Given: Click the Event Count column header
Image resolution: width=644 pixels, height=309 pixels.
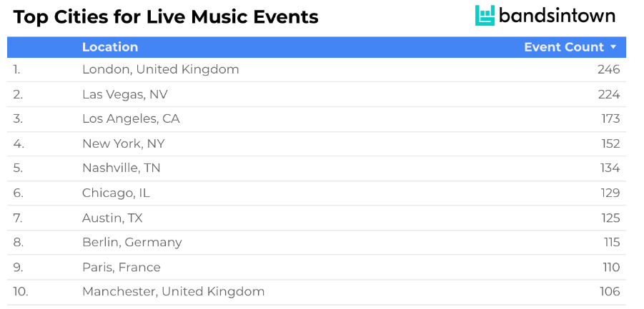Looking at the screenshot, I should tap(564, 47).
